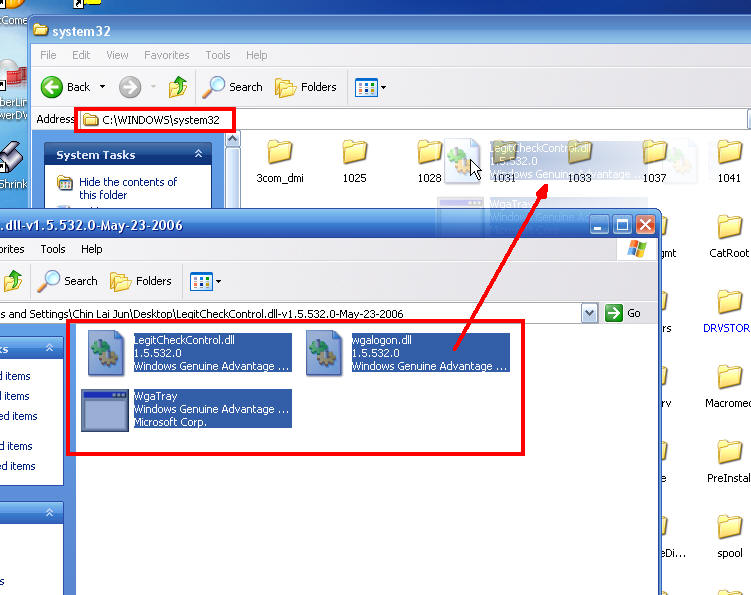Click the system32 window title bar
Image resolution: width=751 pixels, height=595 pixels.
click(390, 31)
